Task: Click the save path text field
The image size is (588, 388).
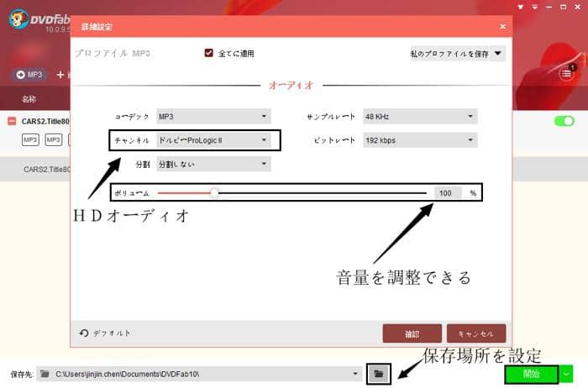Action: (x=199, y=374)
